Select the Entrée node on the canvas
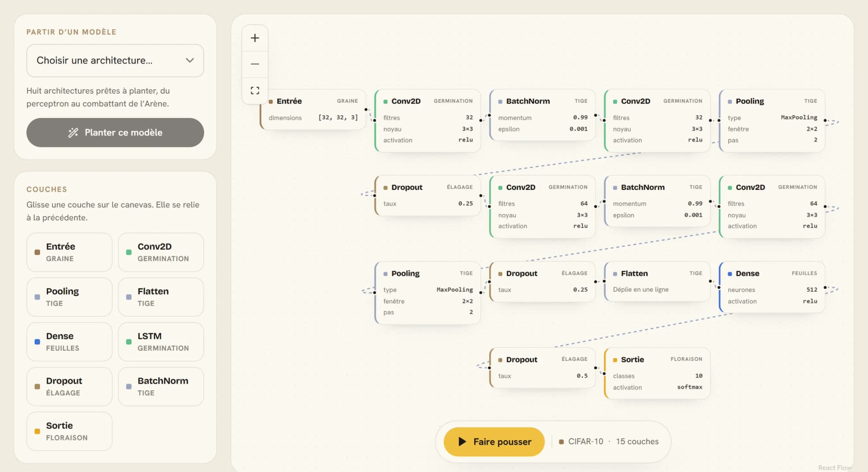868x472 pixels. pyautogui.click(x=313, y=109)
